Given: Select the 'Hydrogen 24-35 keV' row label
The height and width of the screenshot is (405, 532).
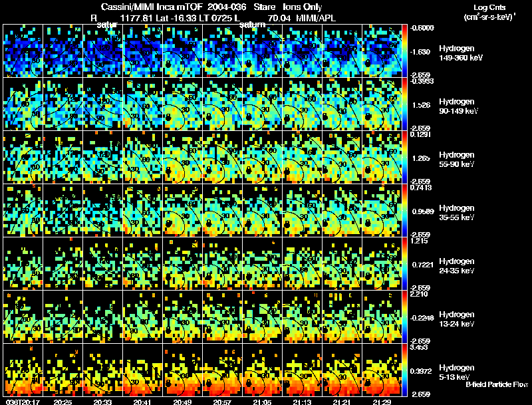Looking at the screenshot, I should [457, 266].
